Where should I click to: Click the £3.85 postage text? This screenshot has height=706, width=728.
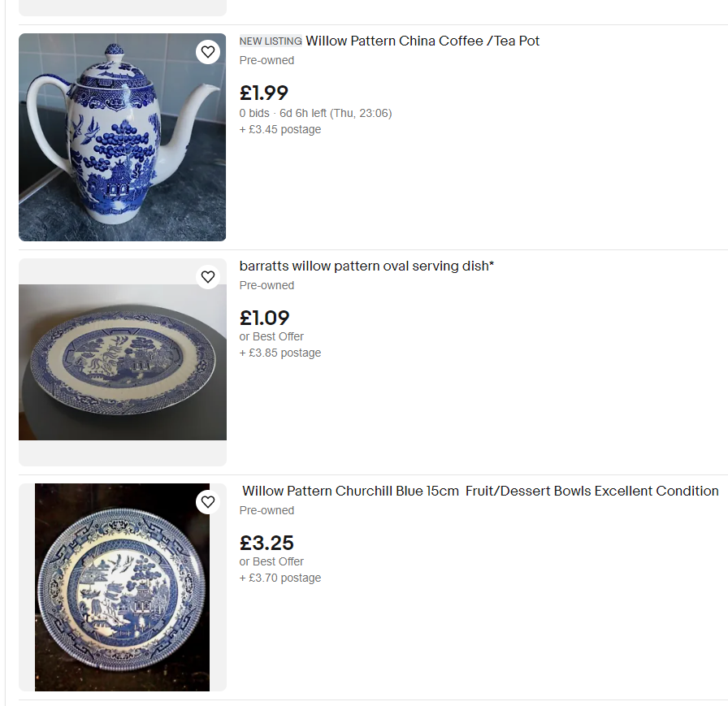tap(280, 353)
